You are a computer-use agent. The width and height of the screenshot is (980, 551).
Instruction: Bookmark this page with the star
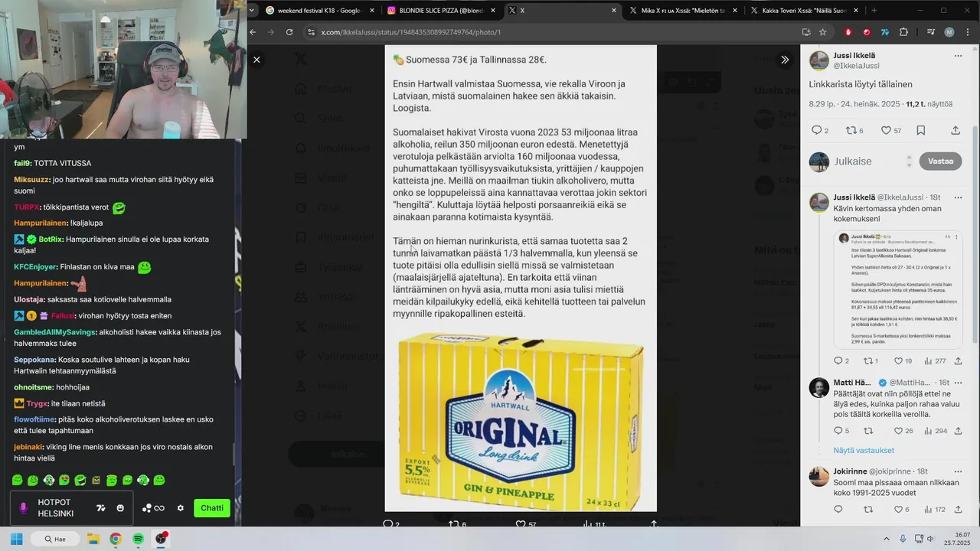[823, 32]
